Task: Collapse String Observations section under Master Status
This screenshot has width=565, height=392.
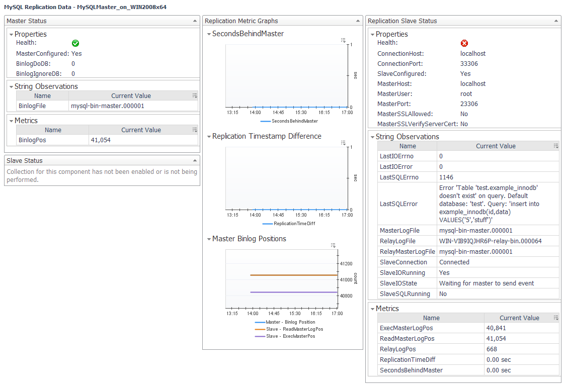Action: [x=11, y=87]
